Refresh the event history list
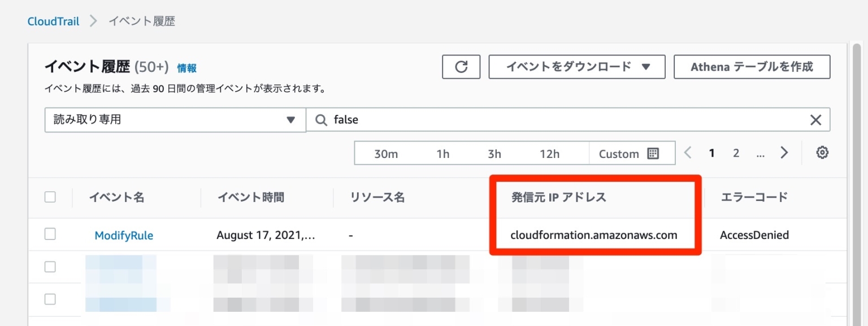 coord(461,66)
